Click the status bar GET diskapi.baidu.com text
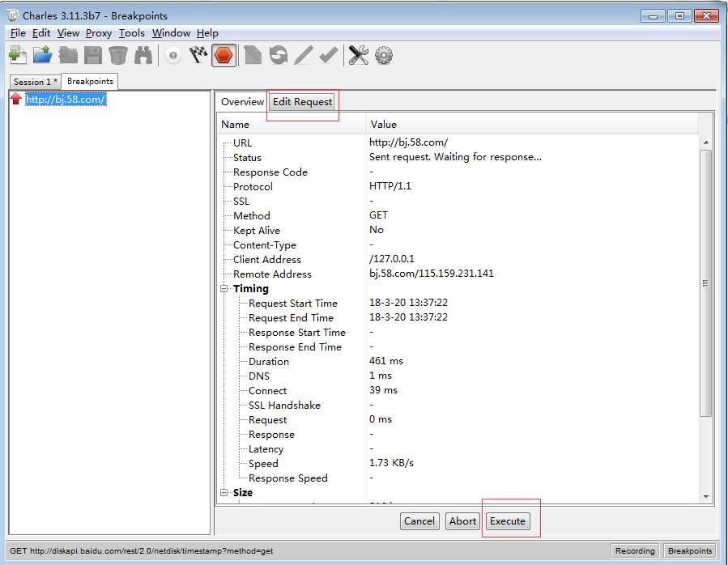This screenshot has width=728, height=565. pyautogui.click(x=141, y=551)
